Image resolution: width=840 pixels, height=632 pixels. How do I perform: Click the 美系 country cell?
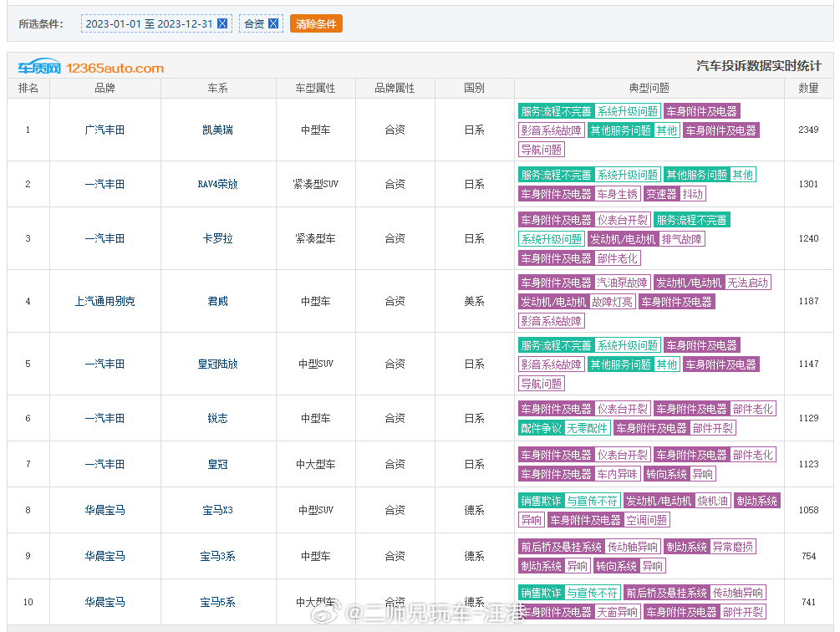474,301
